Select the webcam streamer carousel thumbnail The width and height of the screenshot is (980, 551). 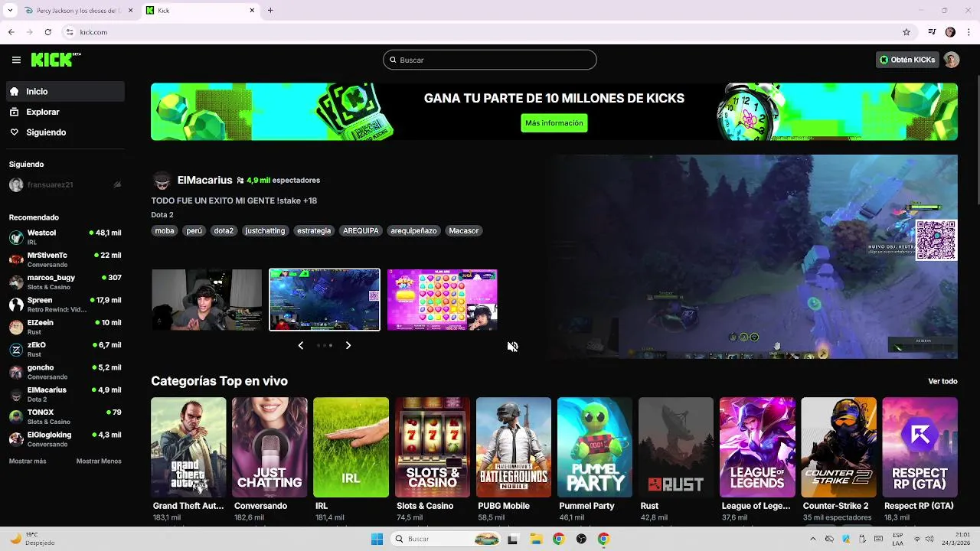[x=207, y=299]
